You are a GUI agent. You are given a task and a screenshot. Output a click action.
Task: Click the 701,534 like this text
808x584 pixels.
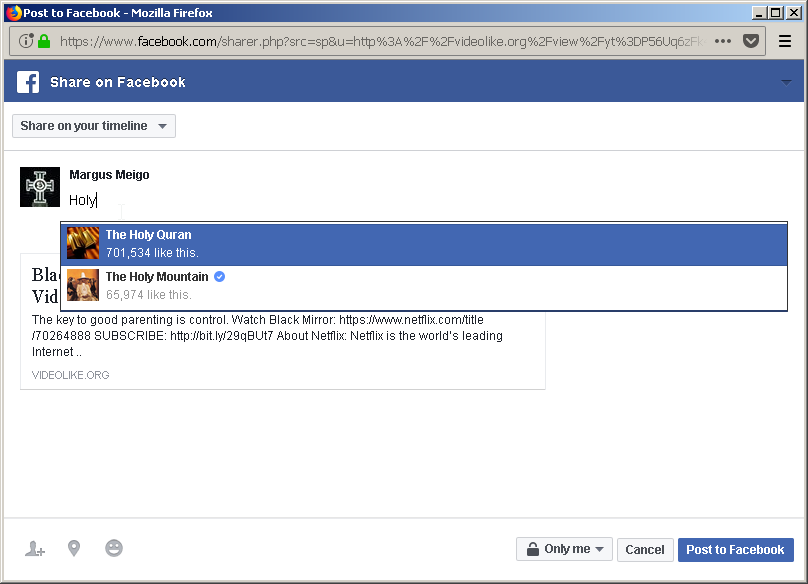pos(153,253)
